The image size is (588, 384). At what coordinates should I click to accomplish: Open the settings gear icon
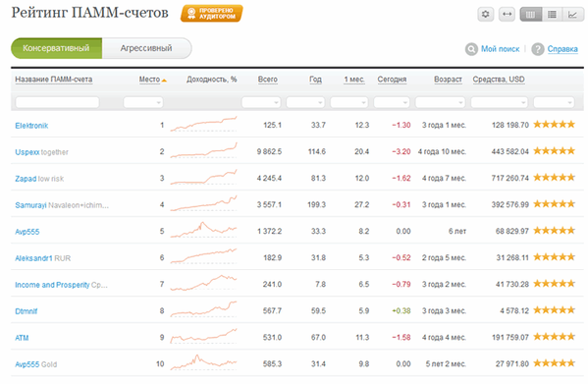[x=485, y=15]
